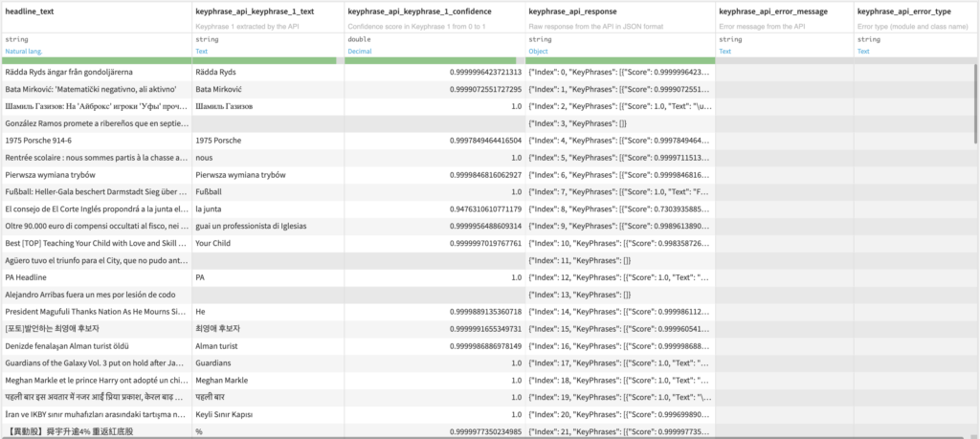Select the keyphrase_api_error_type column header
This screenshot has width=980, height=439.
click(x=904, y=11)
